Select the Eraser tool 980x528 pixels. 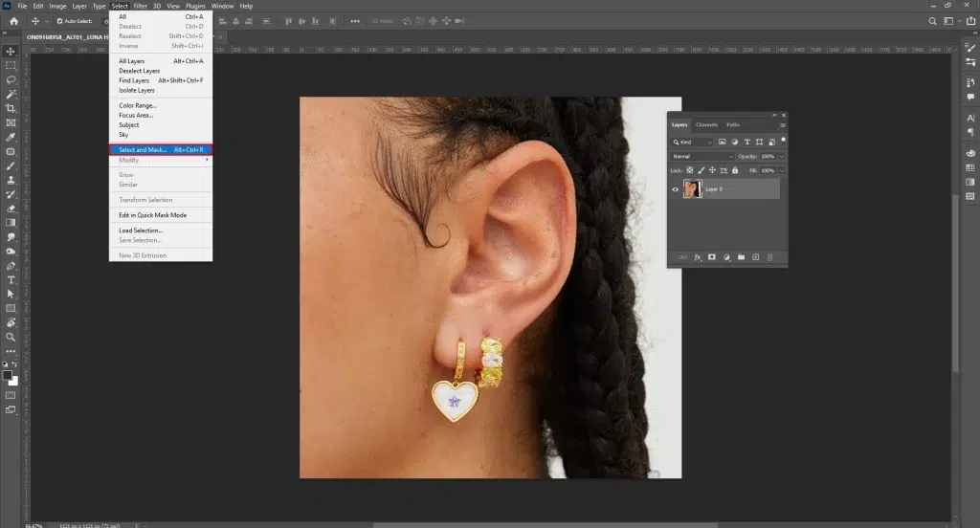click(x=11, y=209)
